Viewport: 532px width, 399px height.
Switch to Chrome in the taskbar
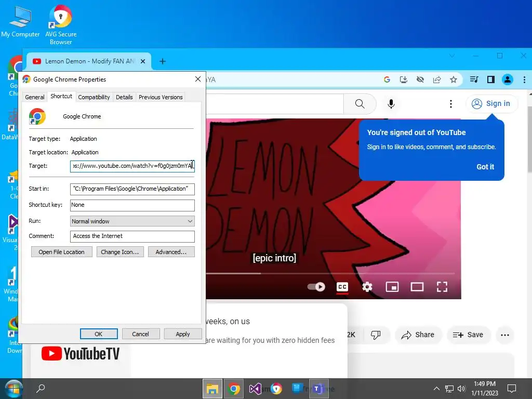pyautogui.click(x=233, y=389)
